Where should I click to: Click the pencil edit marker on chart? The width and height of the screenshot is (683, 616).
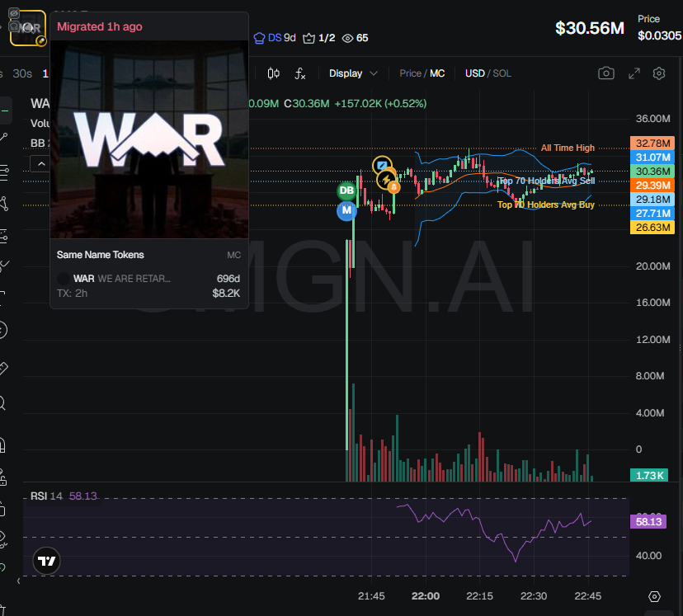coord(382,165)
